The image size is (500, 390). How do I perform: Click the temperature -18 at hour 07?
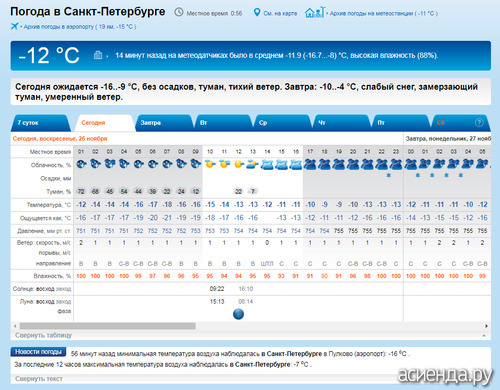point(167,204)
